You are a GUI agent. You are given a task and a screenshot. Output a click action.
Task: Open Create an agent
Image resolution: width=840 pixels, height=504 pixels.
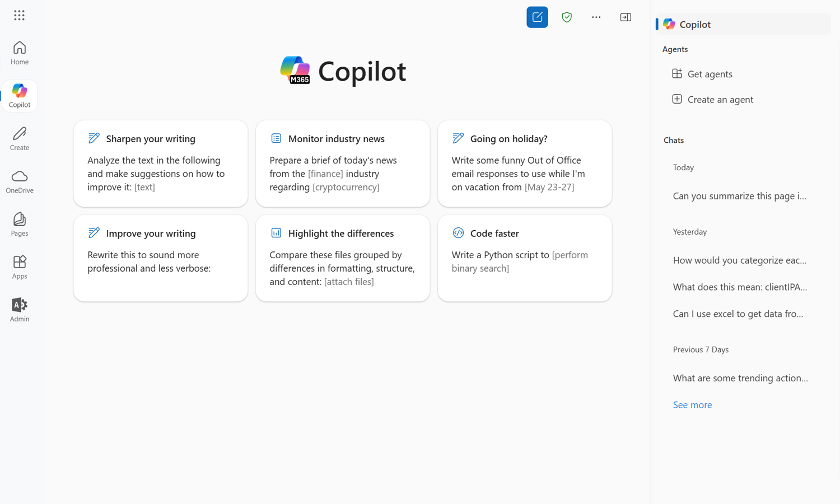click(720, 99)
